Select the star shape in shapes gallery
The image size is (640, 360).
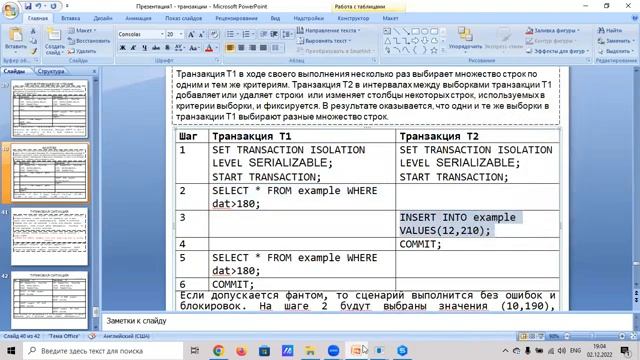click(434, 51)
